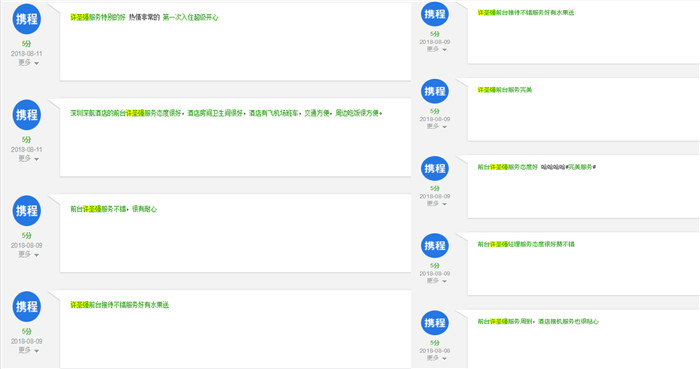Click the 2018-08-09 date of the '经理服务态度很好' review
Image resolution: width=700 pixels, height=369 pixels.
point(435,273)
